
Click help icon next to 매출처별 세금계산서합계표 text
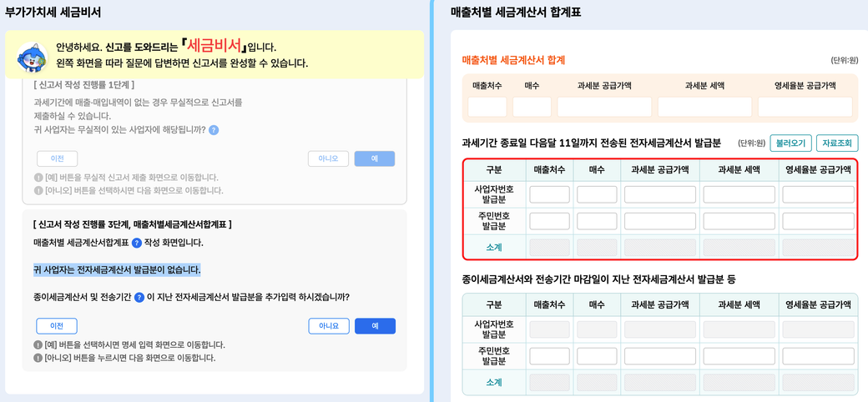(137, 243)
